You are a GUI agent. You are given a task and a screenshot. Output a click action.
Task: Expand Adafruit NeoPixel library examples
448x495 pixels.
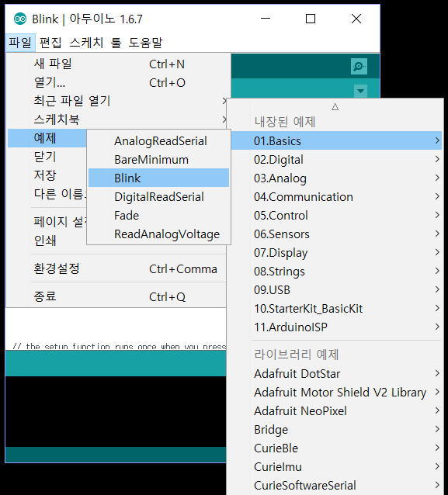point(336,410)
